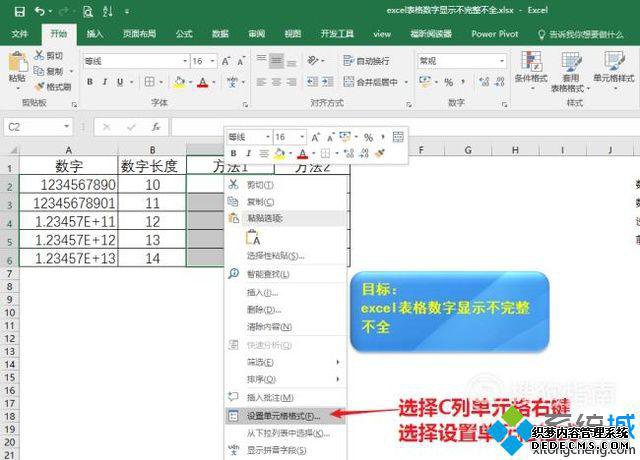
Task: Click ribbon Increase Decimal icon
Action: (484, 82)
